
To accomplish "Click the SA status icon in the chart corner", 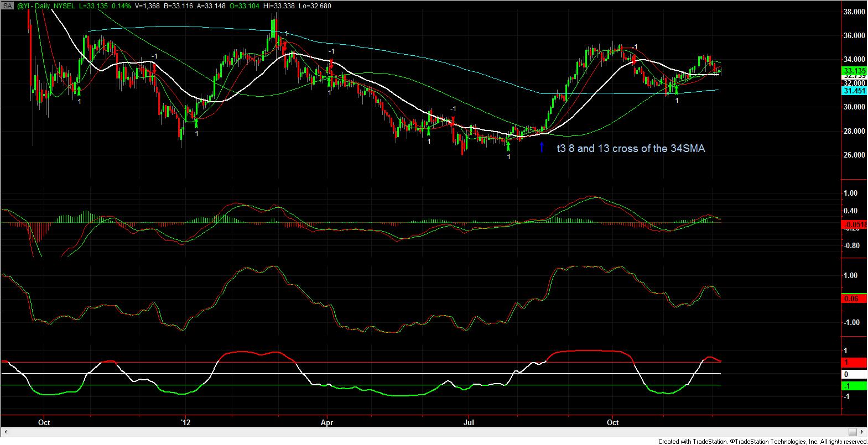I will click(7, 6).
